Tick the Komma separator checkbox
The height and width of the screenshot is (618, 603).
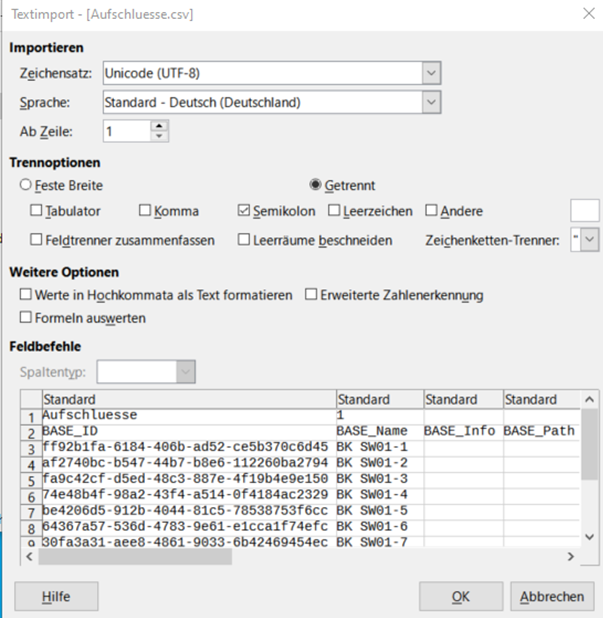145,210
